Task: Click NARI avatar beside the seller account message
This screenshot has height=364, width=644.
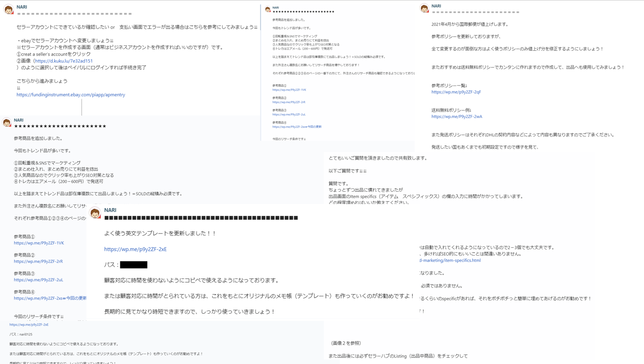Action: (x=8, y=9)
